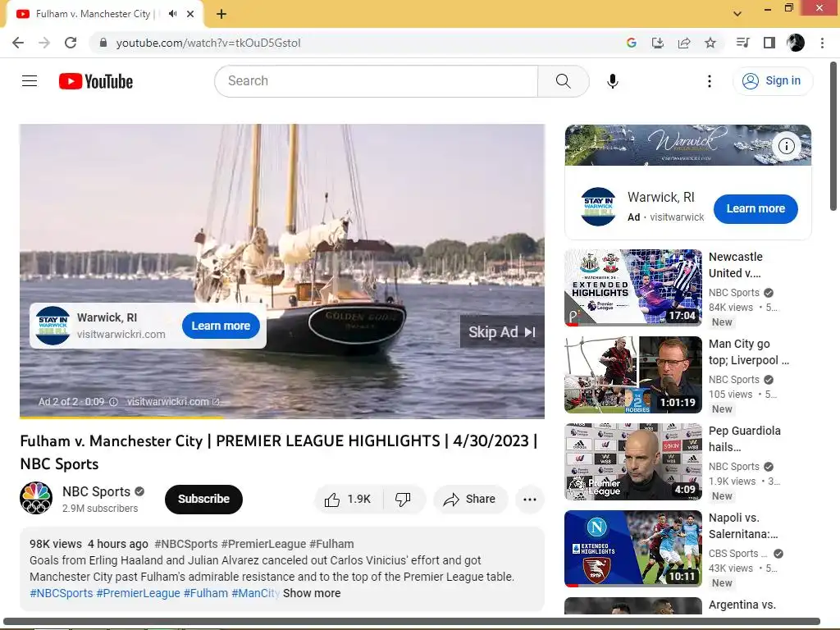This screenshot has width=840, height=630.
Task: Focus the YouTube Search field
Action: [x=376, y=81]
